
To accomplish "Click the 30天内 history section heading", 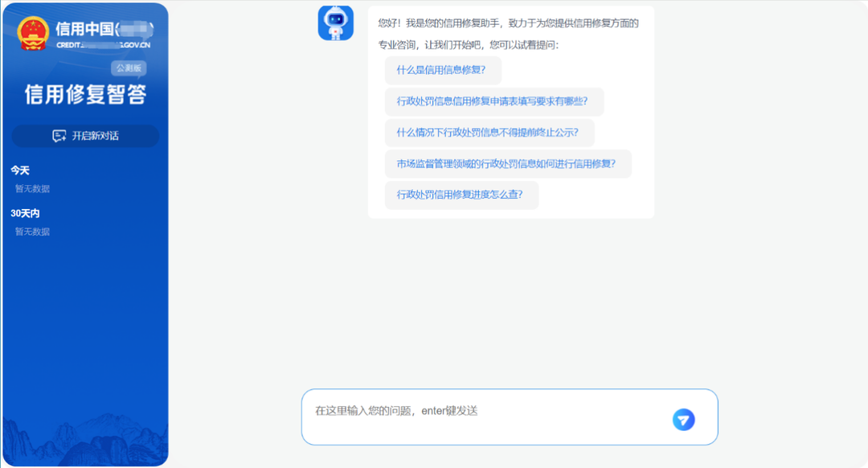I will pos(25,213).
